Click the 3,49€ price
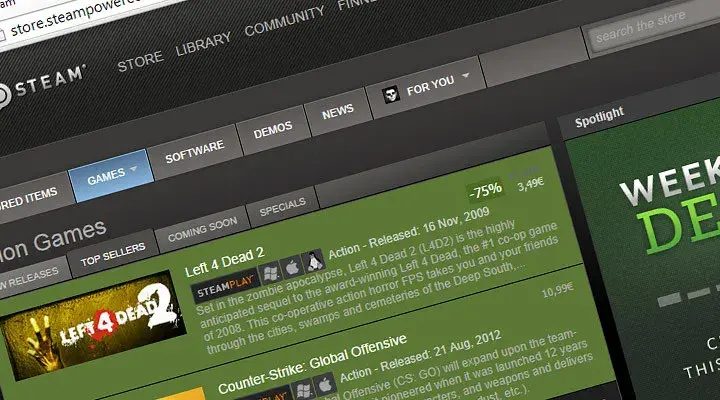 pyautogui.click(x=531, y=184)
